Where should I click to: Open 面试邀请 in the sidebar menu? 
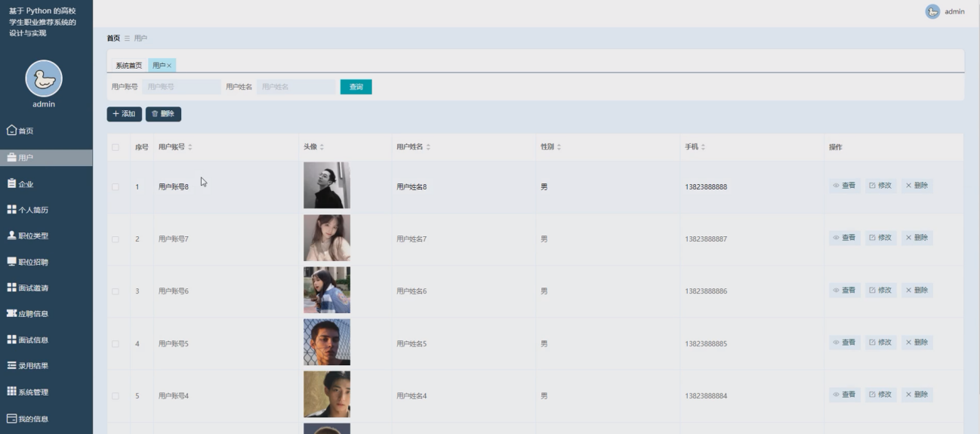point(46,288)
